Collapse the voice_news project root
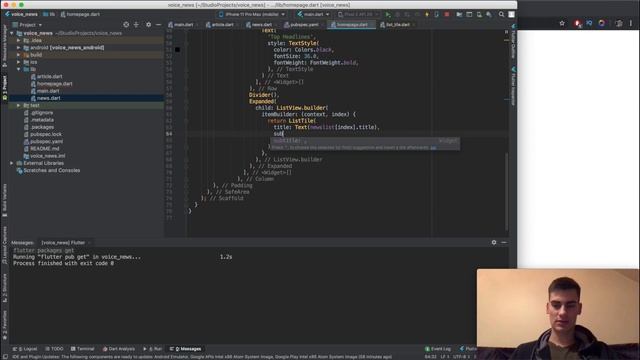Image resolution: width=640 pixels, height=360 pixels. click(x=12, y=33)
